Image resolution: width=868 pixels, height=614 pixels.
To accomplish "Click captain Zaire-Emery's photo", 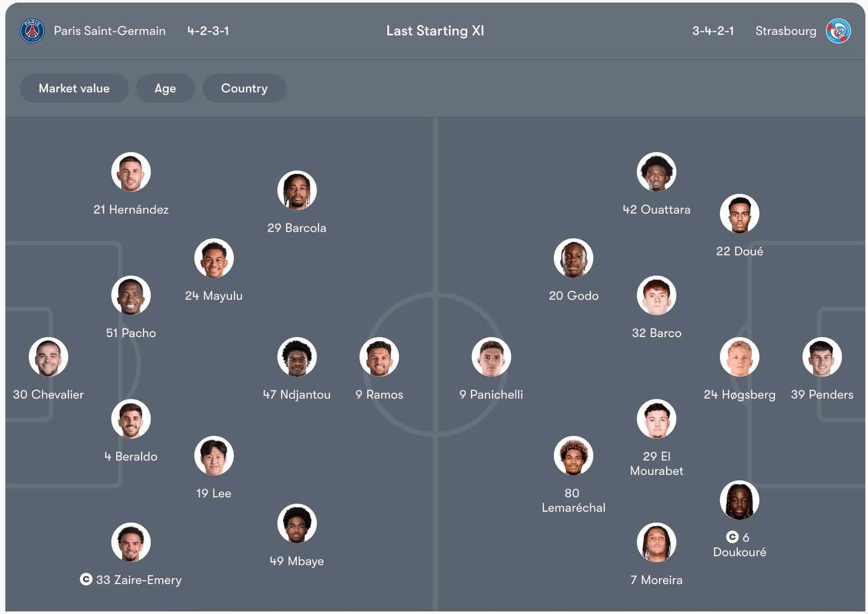I will point(131,542).
